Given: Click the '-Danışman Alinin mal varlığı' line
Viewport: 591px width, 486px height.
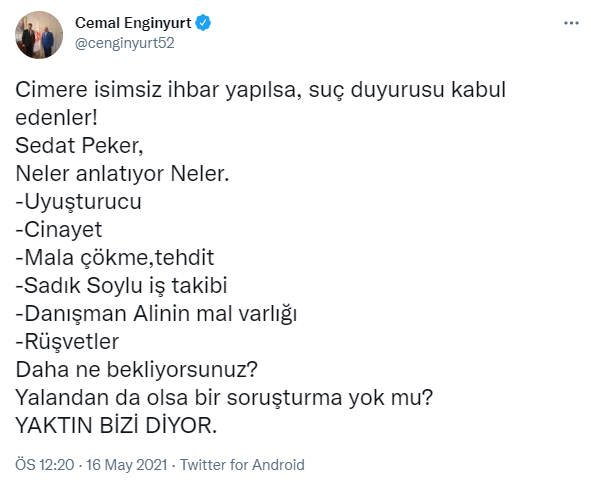Looking at the screenshot, I should click(156, 314).
